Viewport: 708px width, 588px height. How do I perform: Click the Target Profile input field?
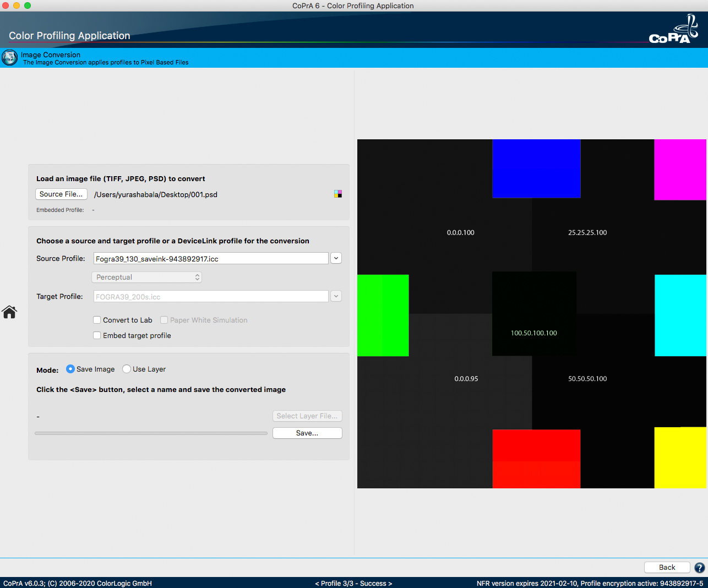[x=211, y=297]
